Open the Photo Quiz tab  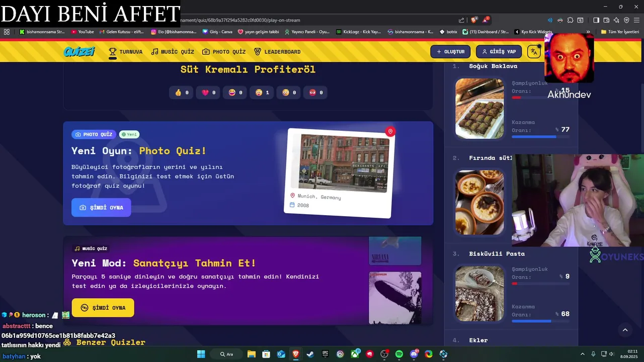(x=224, y=52)
